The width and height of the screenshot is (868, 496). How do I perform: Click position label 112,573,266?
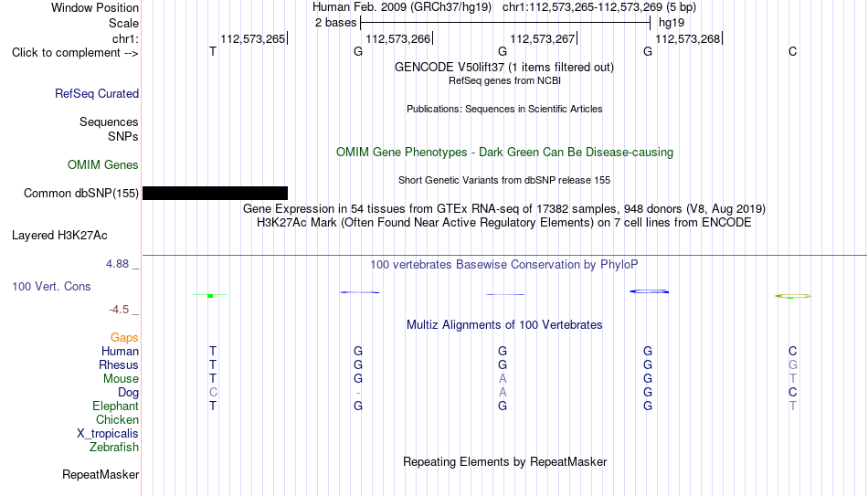click(x=398, y=38)
